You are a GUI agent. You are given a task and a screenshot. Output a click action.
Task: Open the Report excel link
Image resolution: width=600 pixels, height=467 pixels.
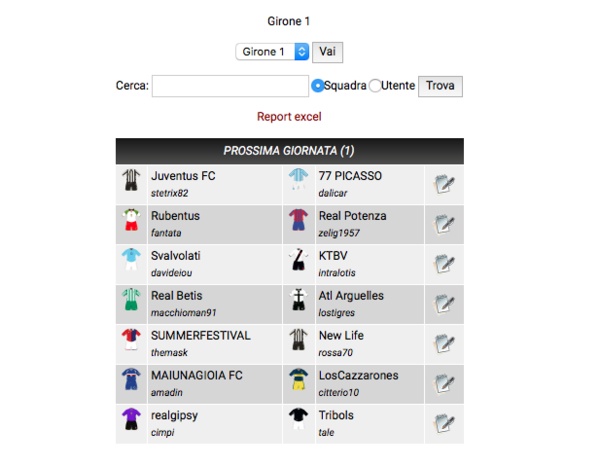click(x=289, y=117)
